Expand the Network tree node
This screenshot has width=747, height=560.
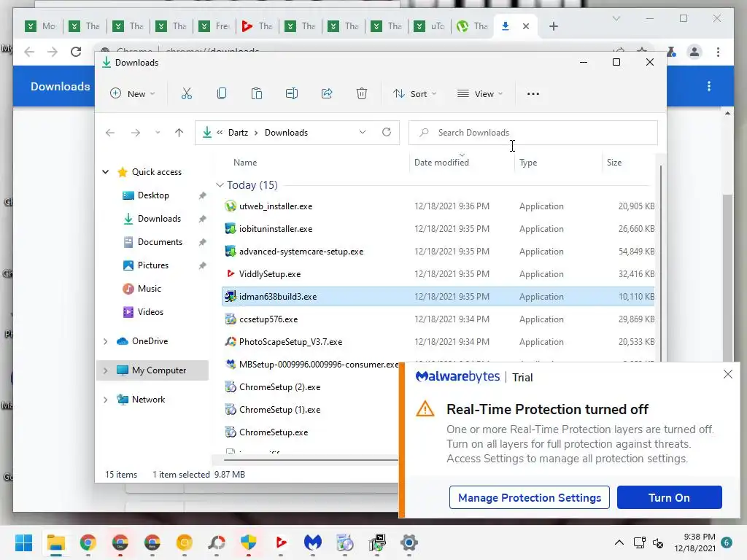(105, 400)
